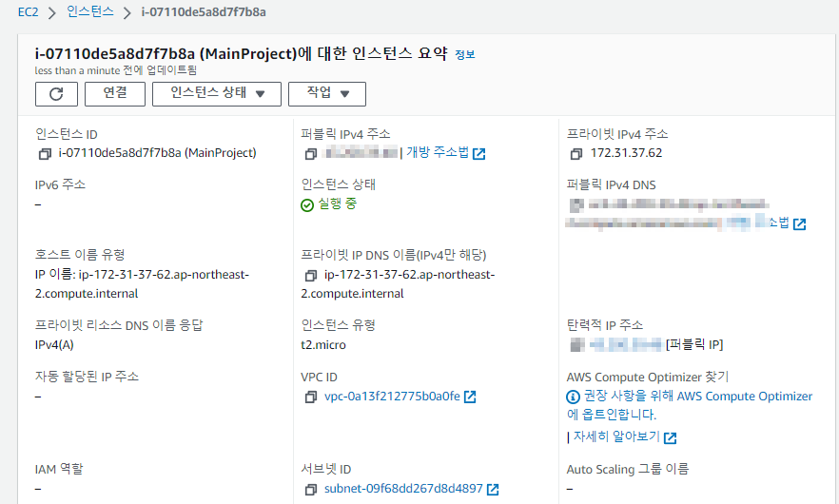Refresh the instance summary
Image resolution: width=839 pixels, height=504 pixels.
(x=56, y=94)
